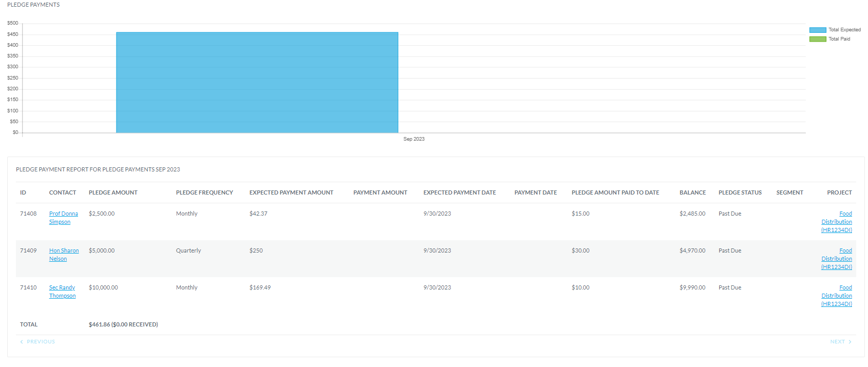Click the Total Expected legend label
868x367 pixels.
coord(844,30)
